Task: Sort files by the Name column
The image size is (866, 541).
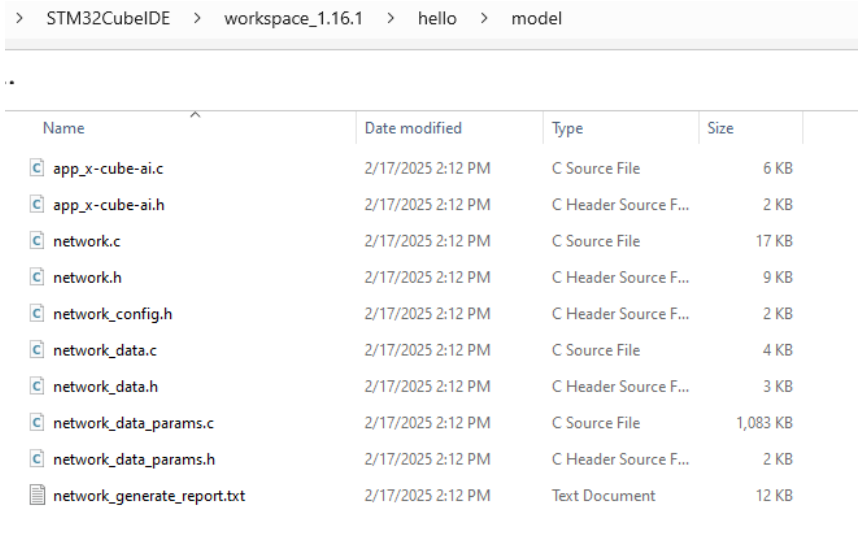Action: tap(64, 128)
